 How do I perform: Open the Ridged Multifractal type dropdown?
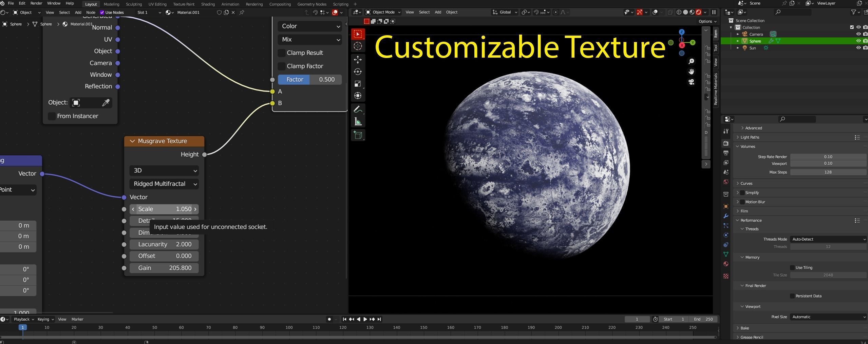(x=164, y=184)
